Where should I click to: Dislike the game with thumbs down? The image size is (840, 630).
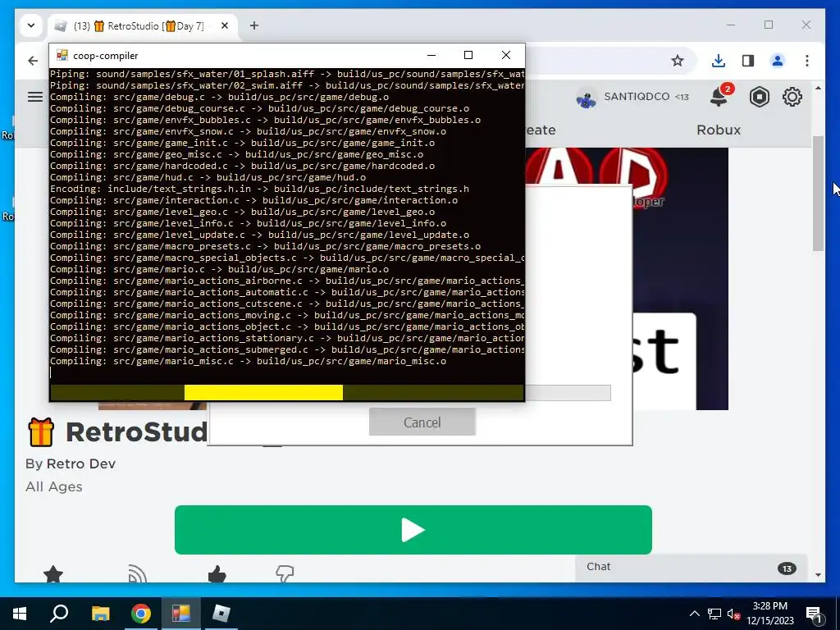285,573
